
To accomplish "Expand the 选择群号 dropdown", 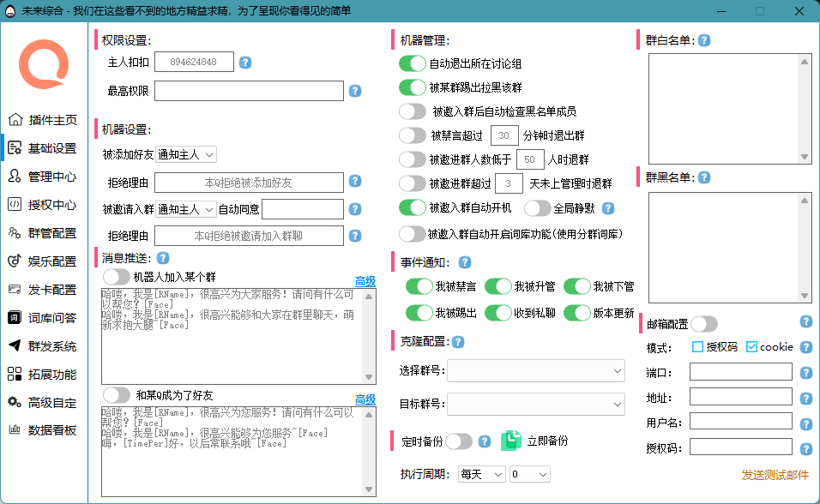I will click(536, 371).
